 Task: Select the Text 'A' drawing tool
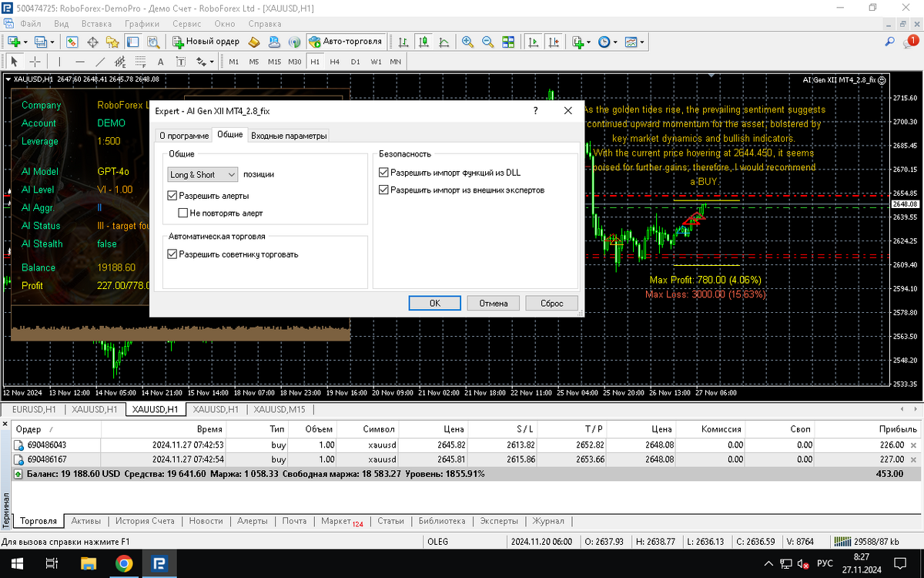(x=160, y=62)
